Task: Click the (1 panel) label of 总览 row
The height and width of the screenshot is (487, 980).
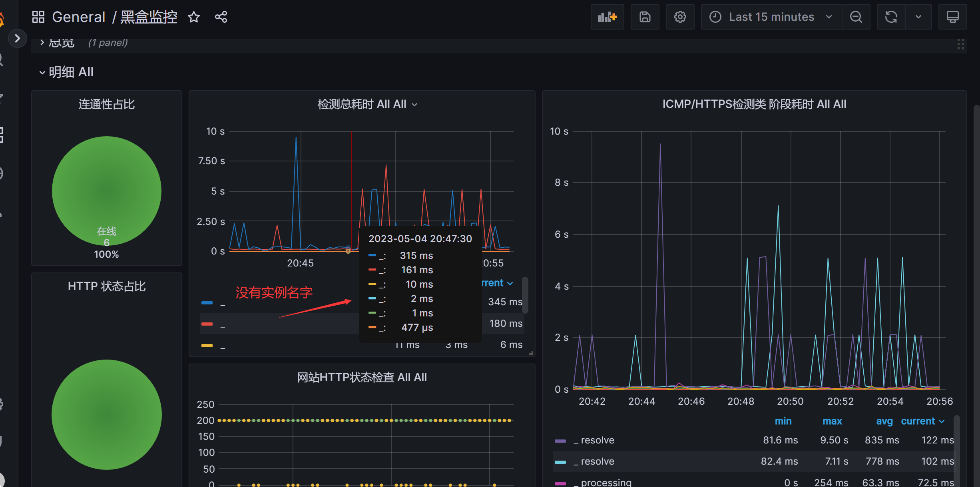Action: (108, 43)
